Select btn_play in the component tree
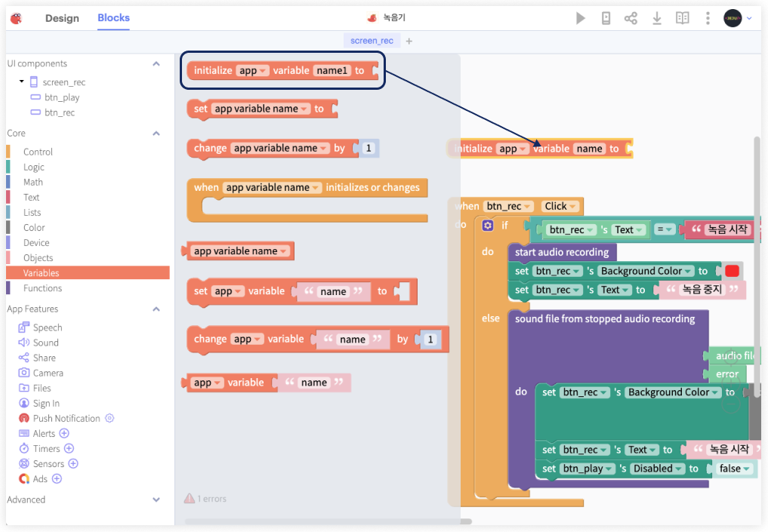The height and width of the screenshot is (532, 768). tap(62, 97)
